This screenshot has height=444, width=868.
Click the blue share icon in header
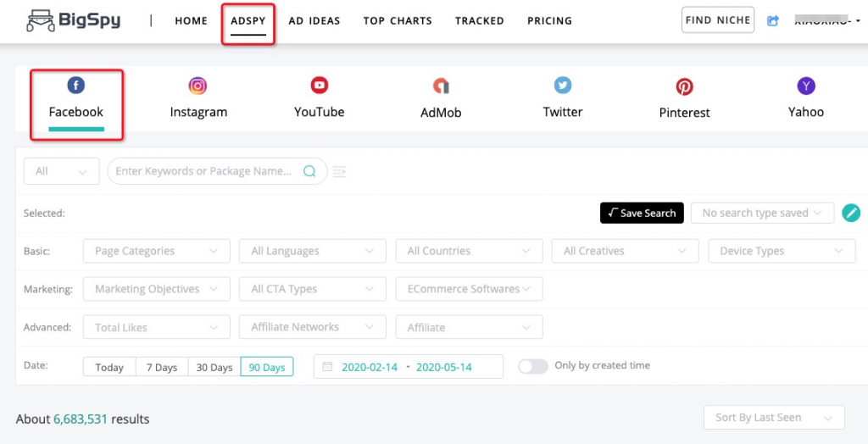click(773, 20)
